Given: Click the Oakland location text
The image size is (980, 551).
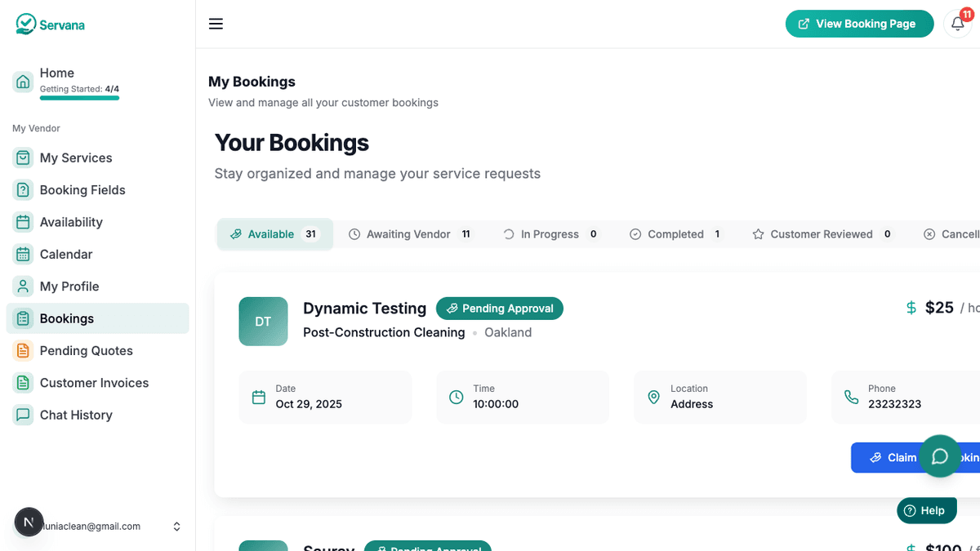Looking at the screenshot, I should (x=508, y=332).
